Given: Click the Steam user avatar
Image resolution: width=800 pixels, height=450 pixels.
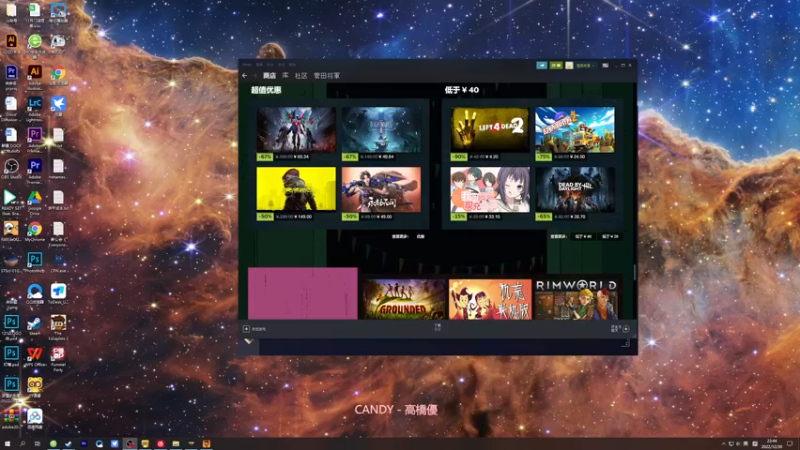Looking at the screenshot, I should pos(569,65).
